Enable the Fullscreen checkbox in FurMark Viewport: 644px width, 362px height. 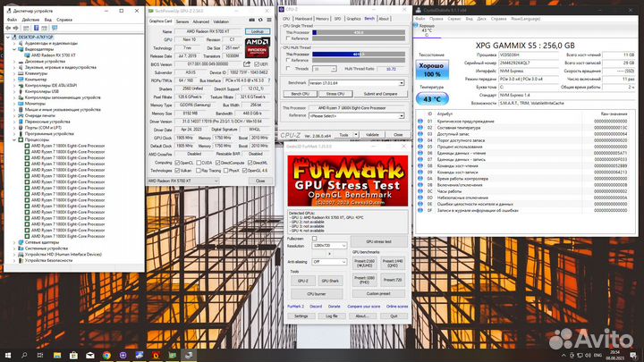314,239
